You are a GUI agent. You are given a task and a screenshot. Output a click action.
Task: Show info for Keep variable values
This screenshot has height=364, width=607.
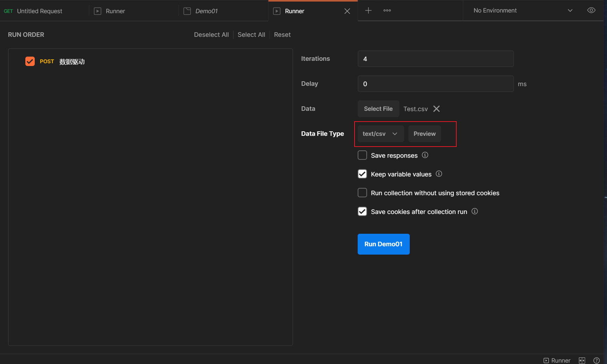[x=439, y=174]
